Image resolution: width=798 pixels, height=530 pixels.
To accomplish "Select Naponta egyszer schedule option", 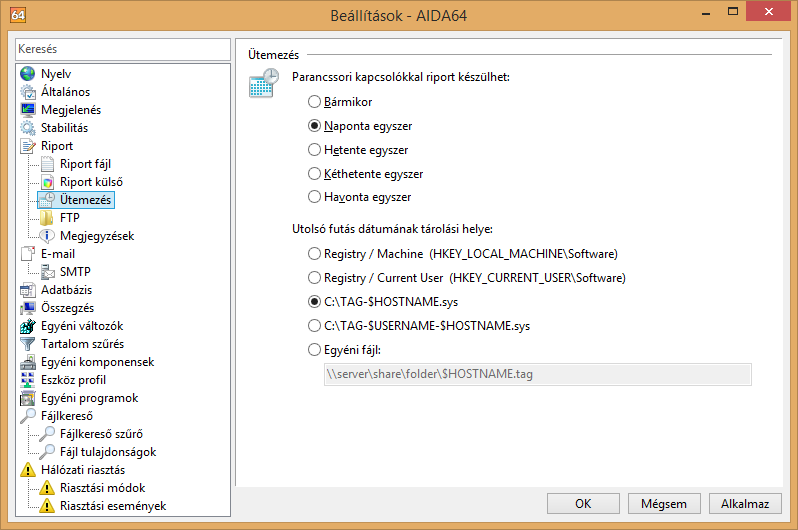I will [x=315, y=126].
